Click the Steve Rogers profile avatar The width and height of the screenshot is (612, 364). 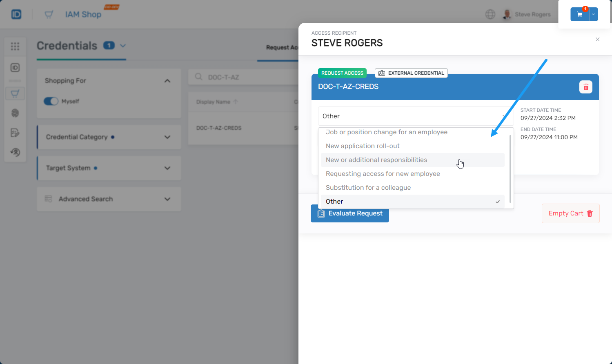point(507,14)
